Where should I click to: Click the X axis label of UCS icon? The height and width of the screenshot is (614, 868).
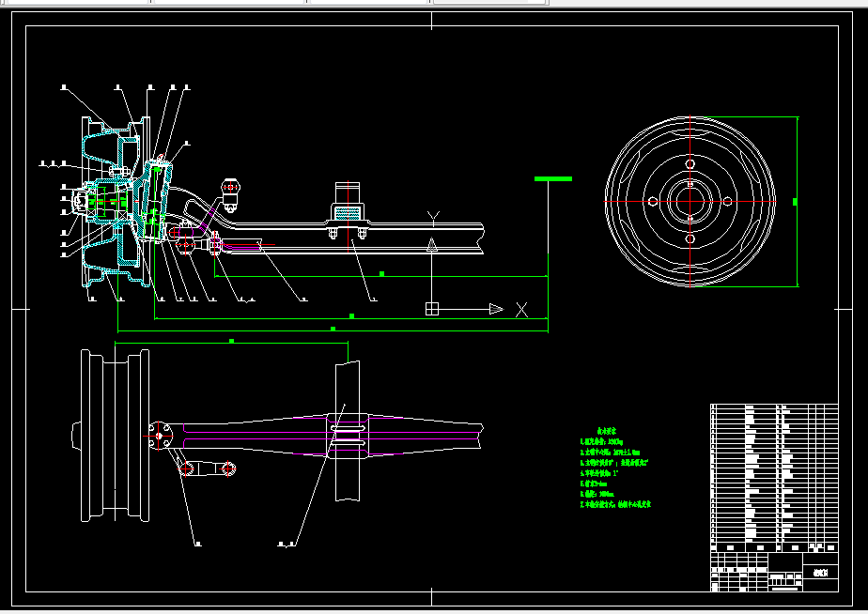521,310
